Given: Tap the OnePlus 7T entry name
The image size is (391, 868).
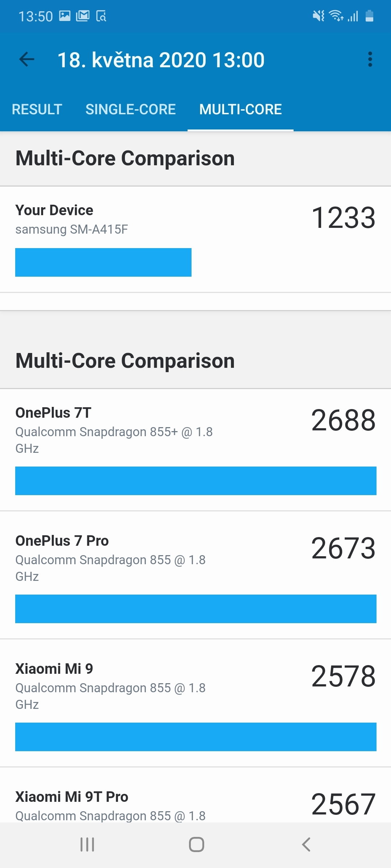Looking at the screenshot, I should pyautogui.click(x=53, y=413).
